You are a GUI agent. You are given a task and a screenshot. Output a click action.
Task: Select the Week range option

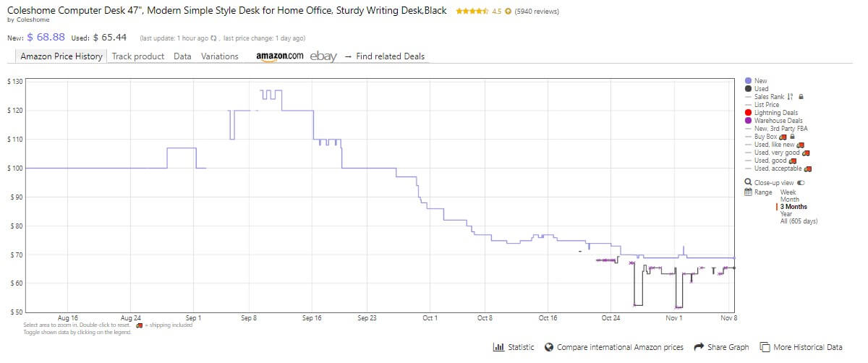(x=788, y=192)
